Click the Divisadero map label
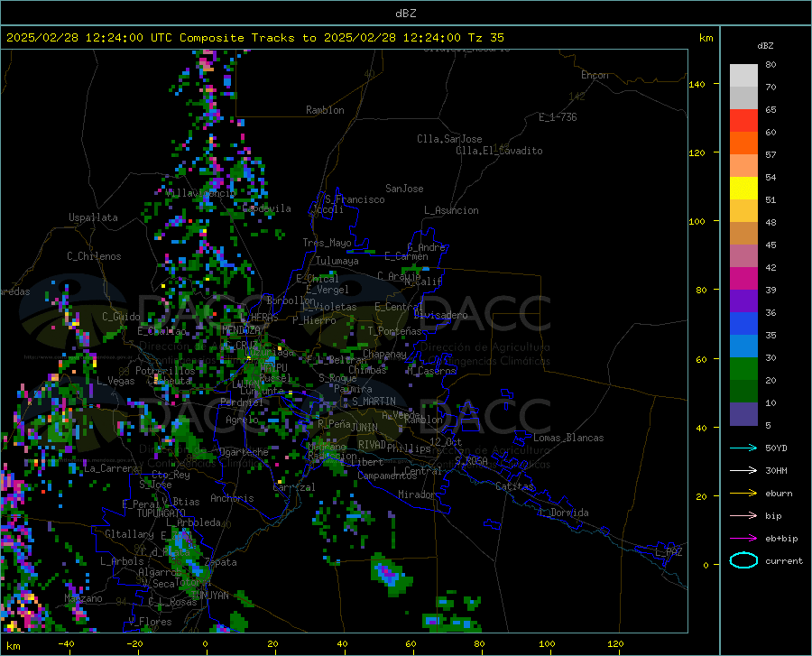 [440, 315]
